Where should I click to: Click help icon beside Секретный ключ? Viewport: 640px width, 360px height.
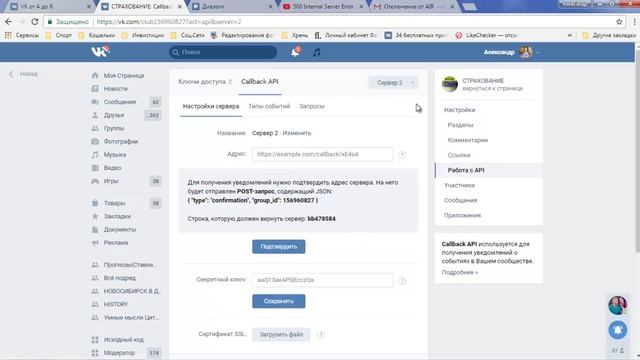[x=402, y=280]
